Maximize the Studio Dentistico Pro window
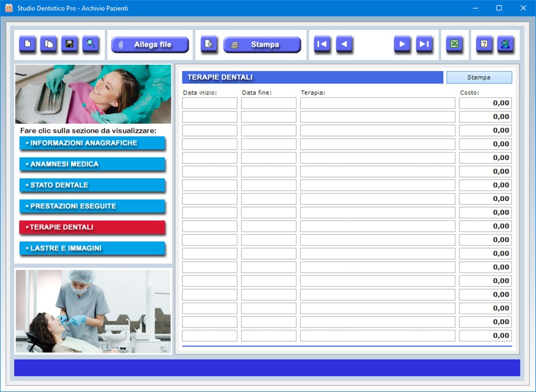 499,8
